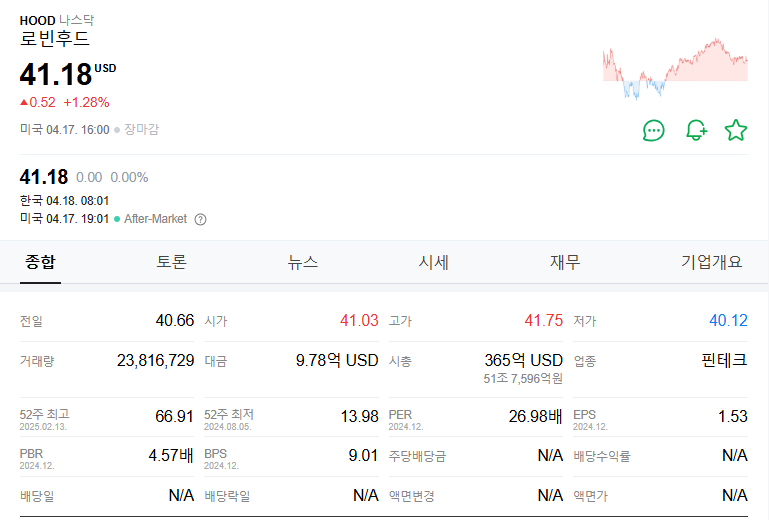Click the 주당배당금 label
The height and width of the screenshot is (520, 769).
pos(417,456)
